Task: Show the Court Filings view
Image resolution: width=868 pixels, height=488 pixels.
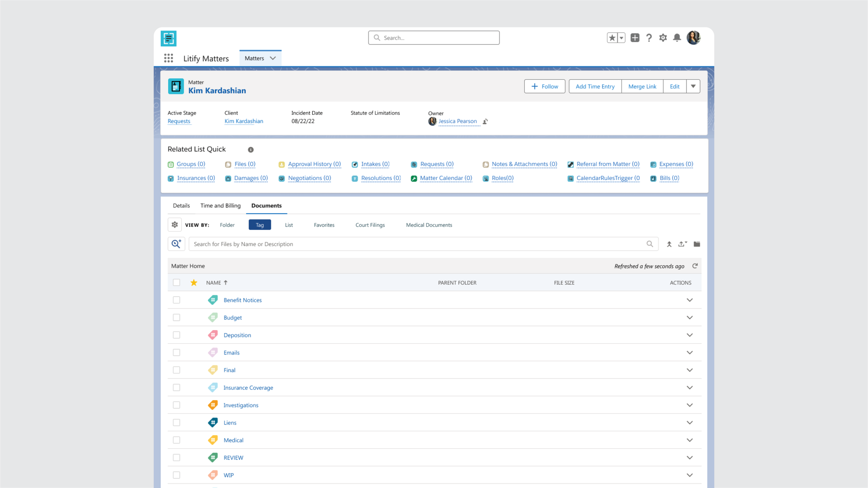Action: (x=370, y=225)
